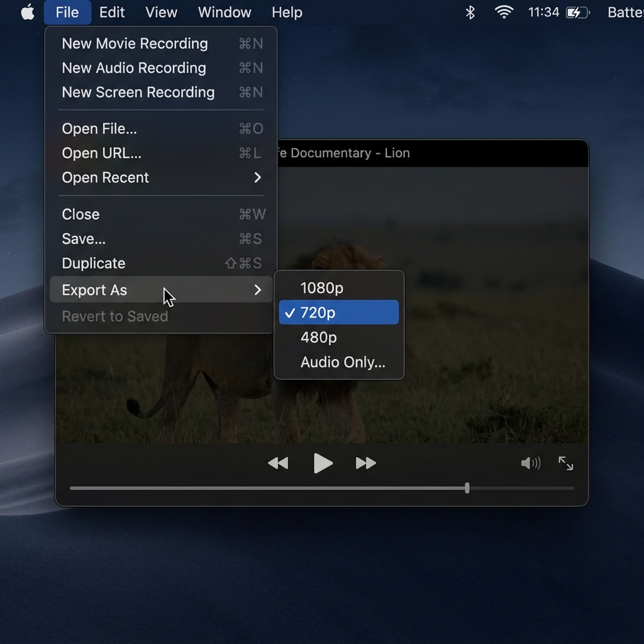
Task: Choose Duplicate from the File menu
Action: click(161, 263)
